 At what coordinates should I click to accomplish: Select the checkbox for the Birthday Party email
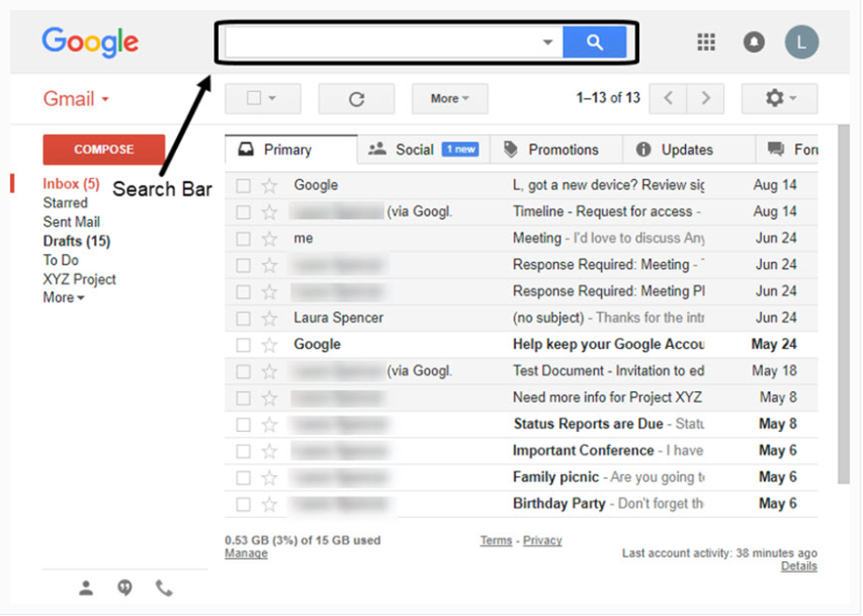tap(245, 504)
